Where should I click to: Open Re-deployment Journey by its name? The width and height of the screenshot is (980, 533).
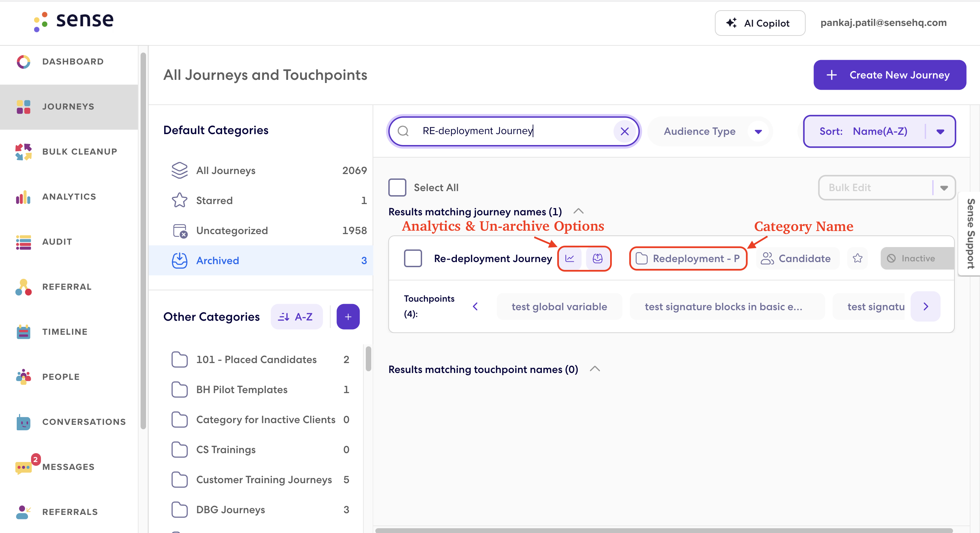493,259
